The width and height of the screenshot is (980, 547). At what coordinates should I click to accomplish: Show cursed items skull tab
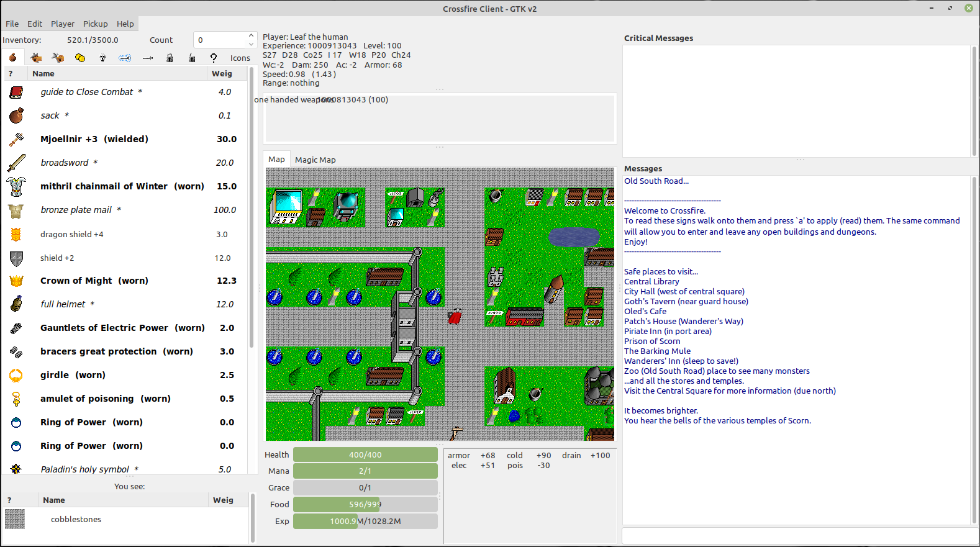102,58
